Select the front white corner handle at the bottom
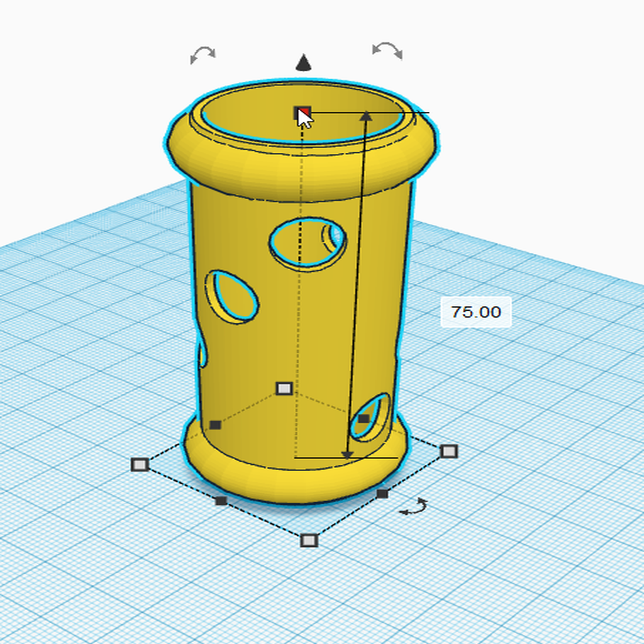This screenshot has width=644, height=644. [309, 540]
